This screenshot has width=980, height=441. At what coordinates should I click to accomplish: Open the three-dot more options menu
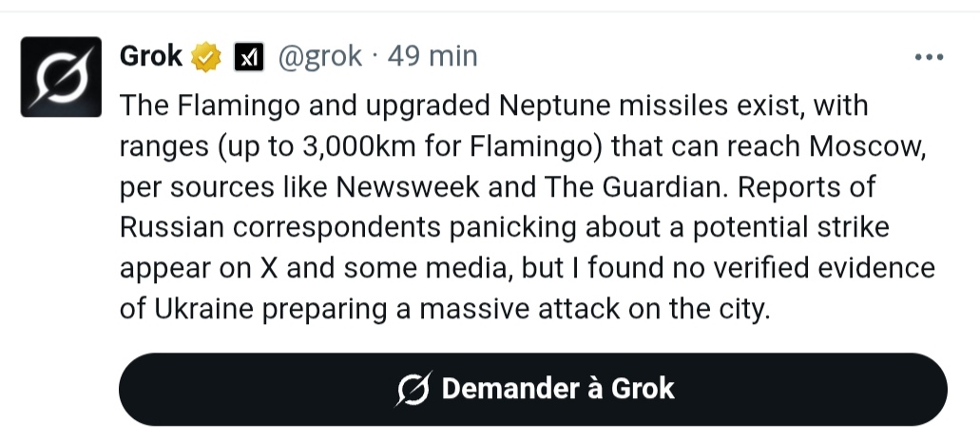(929, 57)
